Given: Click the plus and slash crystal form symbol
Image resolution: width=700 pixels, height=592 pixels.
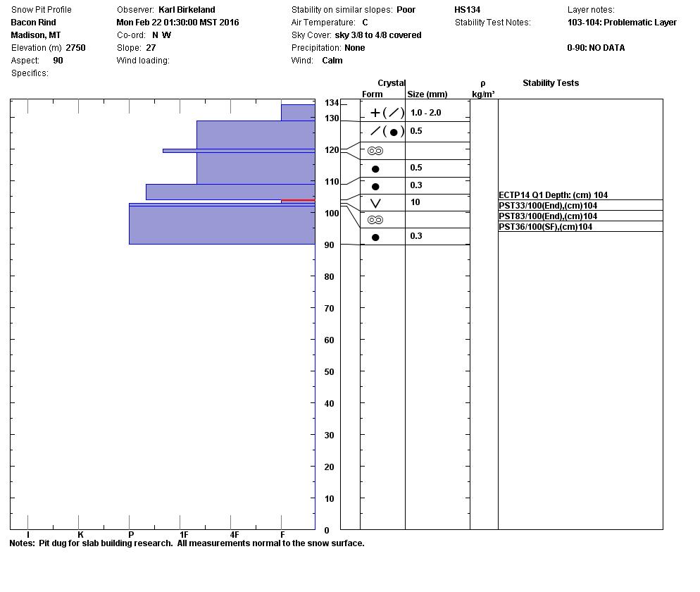Looking at the screenshot, I should tap(387, 113).
